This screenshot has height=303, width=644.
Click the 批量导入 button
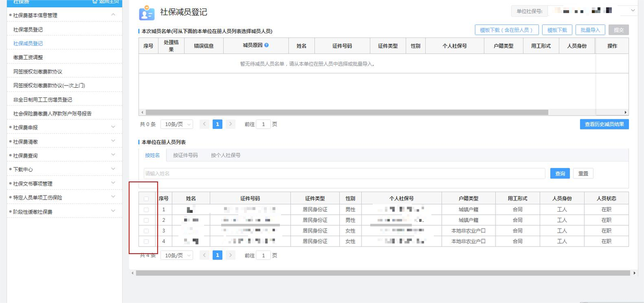590,30
